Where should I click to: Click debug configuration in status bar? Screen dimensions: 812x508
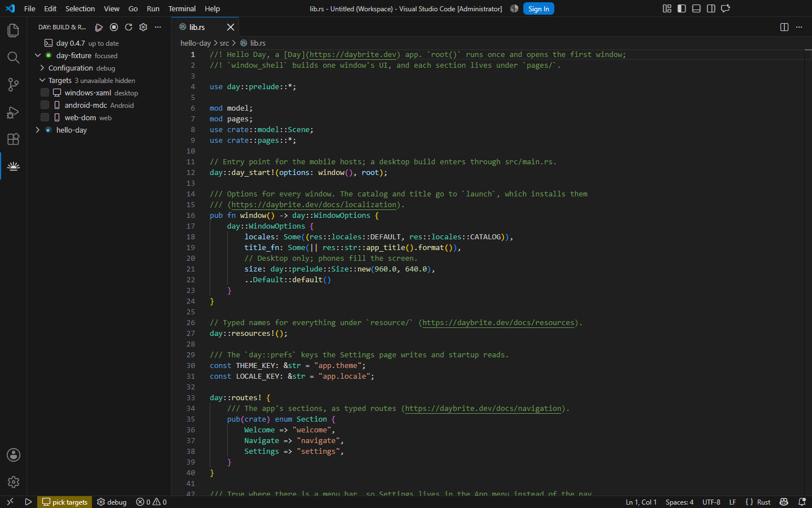(x=112, y=502)
